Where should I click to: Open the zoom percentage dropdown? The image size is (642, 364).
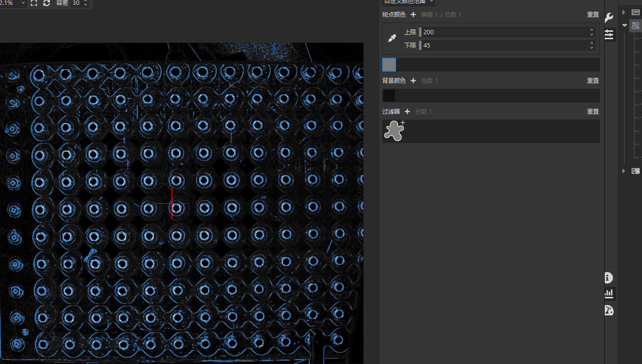[23, 3]
